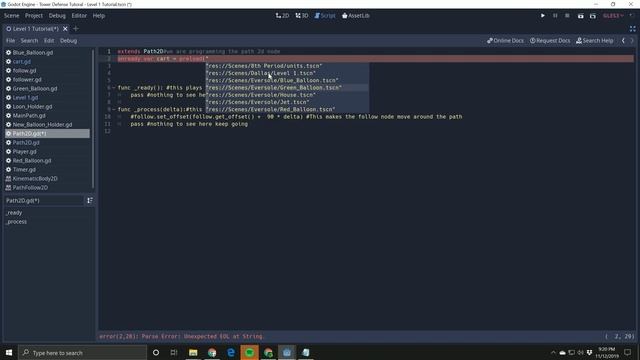Image resolution: width=640 pixels, height=360 pixels.
Task: Play a custom scene
Action: click(593, 16)
